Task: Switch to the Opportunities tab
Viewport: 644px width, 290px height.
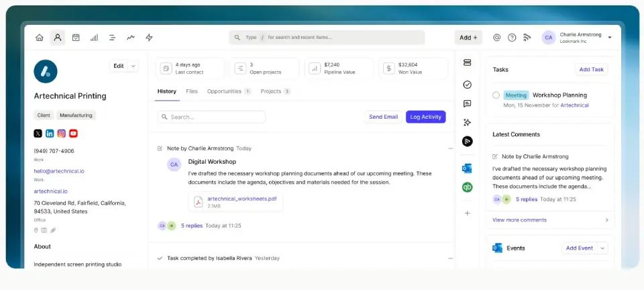Action: coord(225,91)
